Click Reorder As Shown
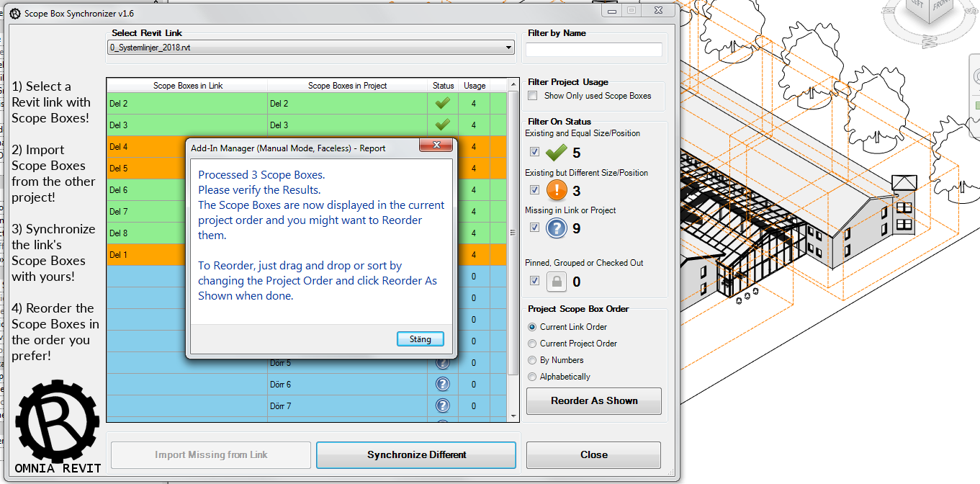 click(x=593, y=400)
